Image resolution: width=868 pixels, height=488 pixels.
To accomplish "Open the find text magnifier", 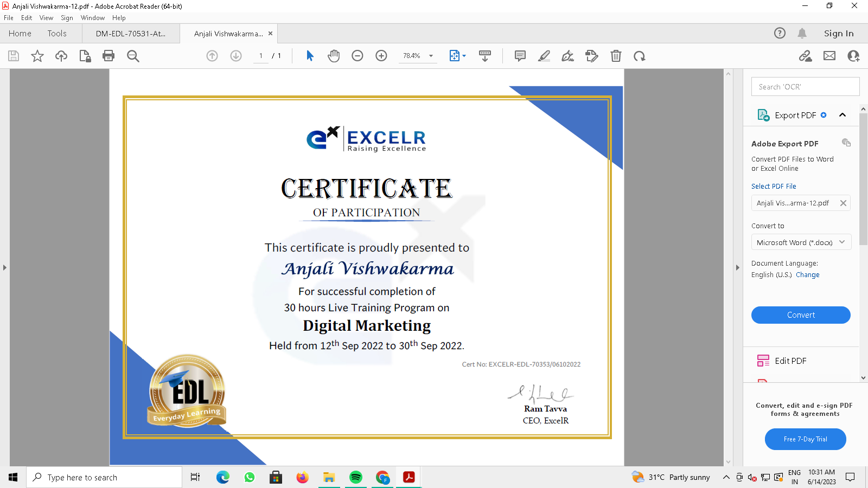I will (133, 56).
